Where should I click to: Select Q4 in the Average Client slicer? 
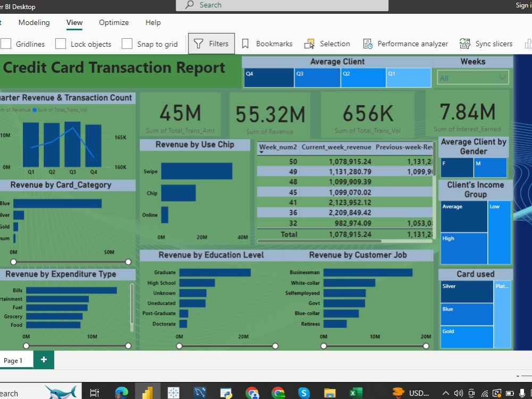click(x=268, y=77)
